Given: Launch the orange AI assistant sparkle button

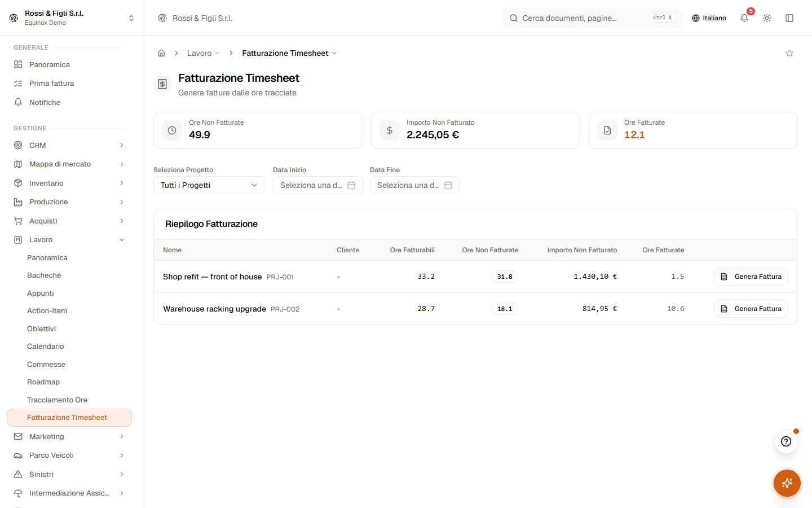Looking at the screenshot, I should point(787,483).
